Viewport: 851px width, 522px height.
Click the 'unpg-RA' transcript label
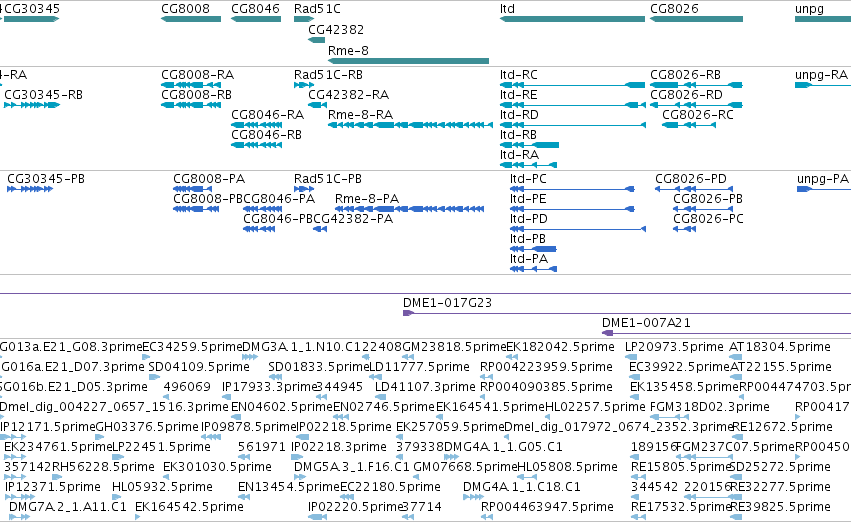821,75
